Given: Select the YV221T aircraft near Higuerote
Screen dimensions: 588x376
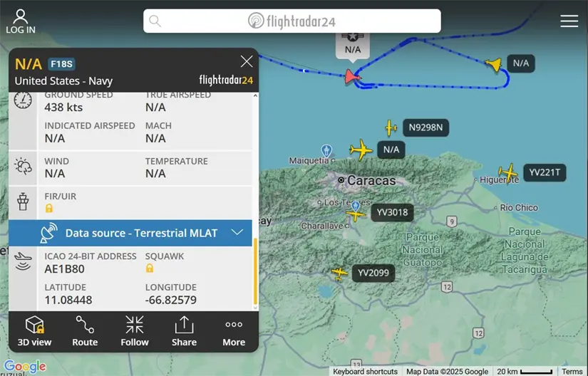Looking at the screenshot, I should (x=508, y=172).
